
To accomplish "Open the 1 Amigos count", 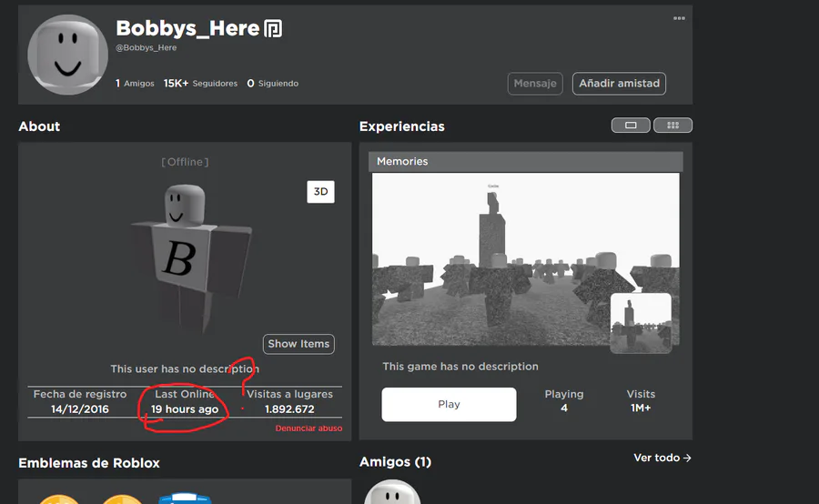I will (x=135, y=84).
